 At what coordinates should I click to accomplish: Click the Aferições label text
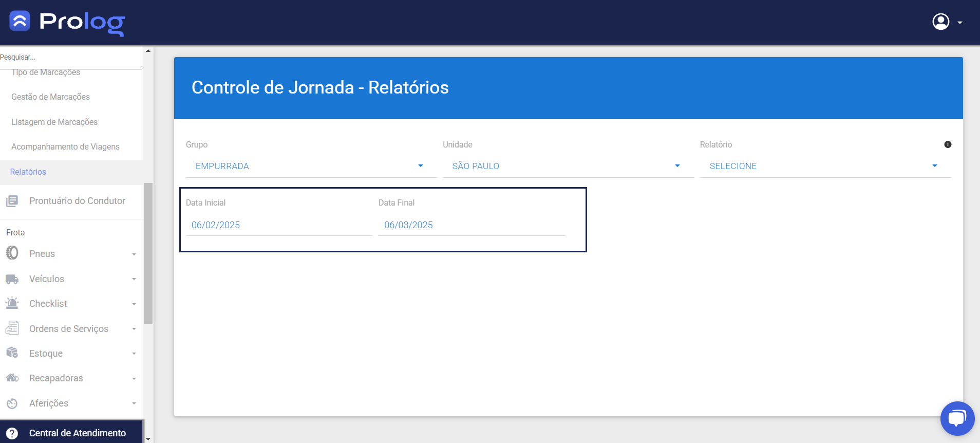(x=49, y=403)
